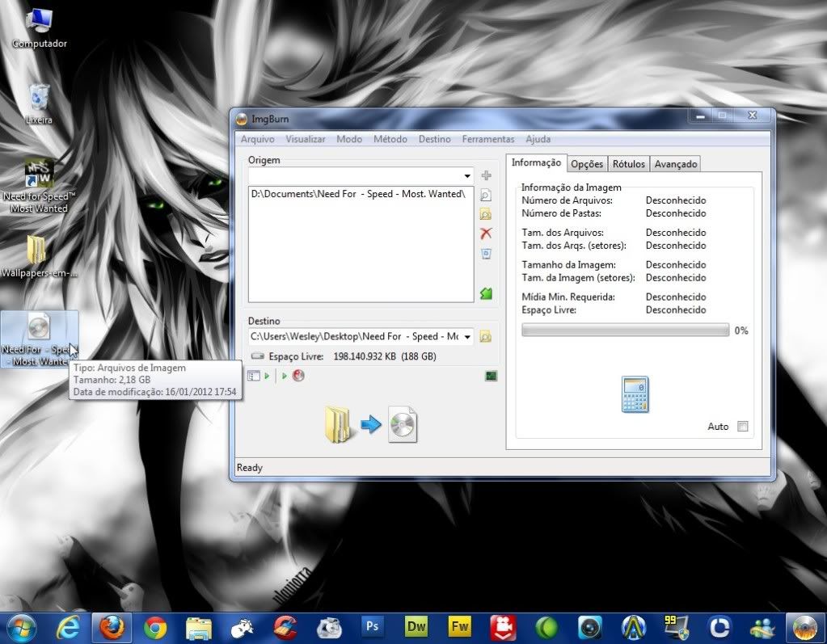Click the Build folder-to-disc image button

pyautogui.click(x=372, y=424)
